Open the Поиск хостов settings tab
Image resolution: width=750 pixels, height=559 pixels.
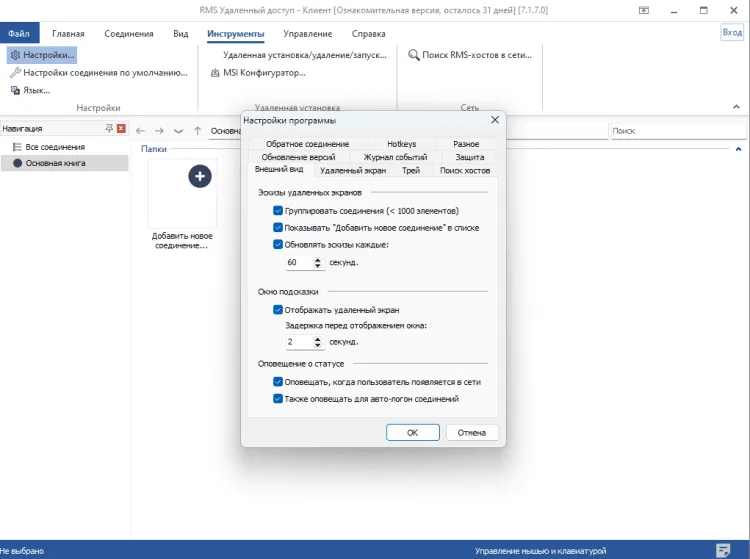(x=464, y=170)
